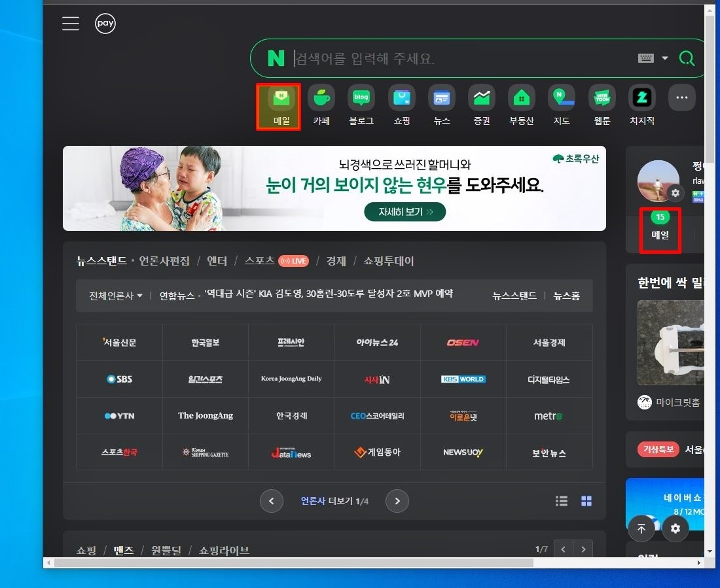Open the KBS WORLD press logo
The width and height of the screenshot is (720, 588).
tap(463, 379)
